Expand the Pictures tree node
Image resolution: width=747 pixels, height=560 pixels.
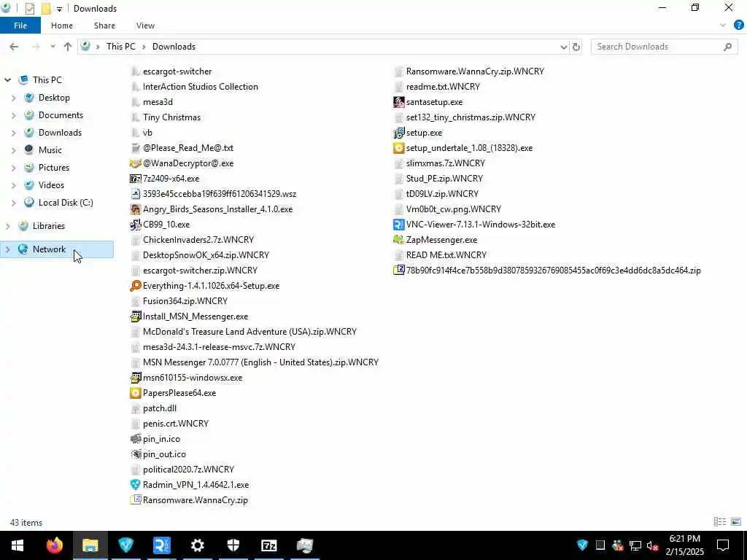coord(13,168)
